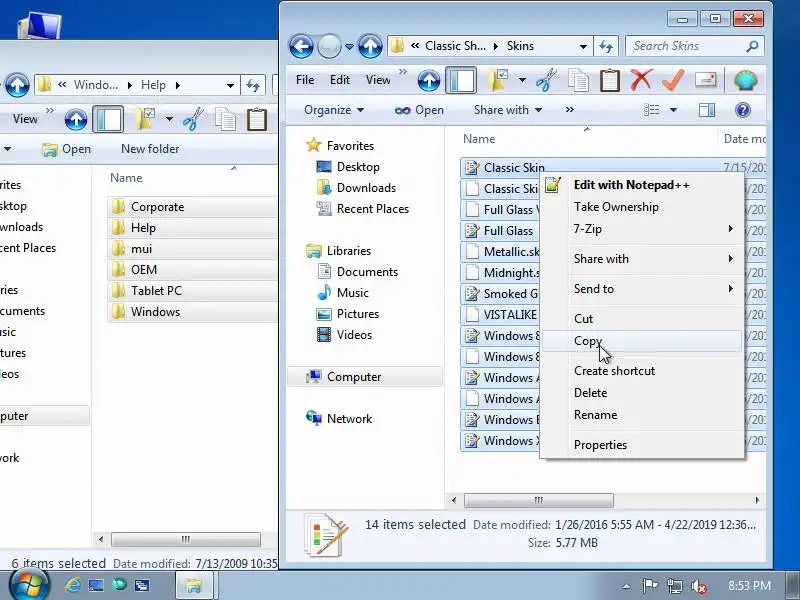Image resolution: width=800 pixels, height=600 pixels.
Task: Choose Delete in context menu
Action: [641, 392]
